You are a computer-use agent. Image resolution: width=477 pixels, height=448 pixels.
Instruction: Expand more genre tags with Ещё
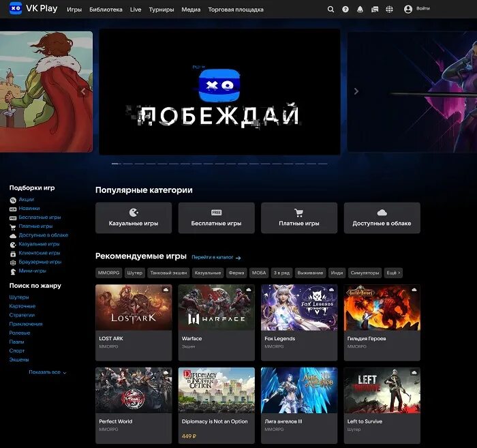click(x=393, y=273)
